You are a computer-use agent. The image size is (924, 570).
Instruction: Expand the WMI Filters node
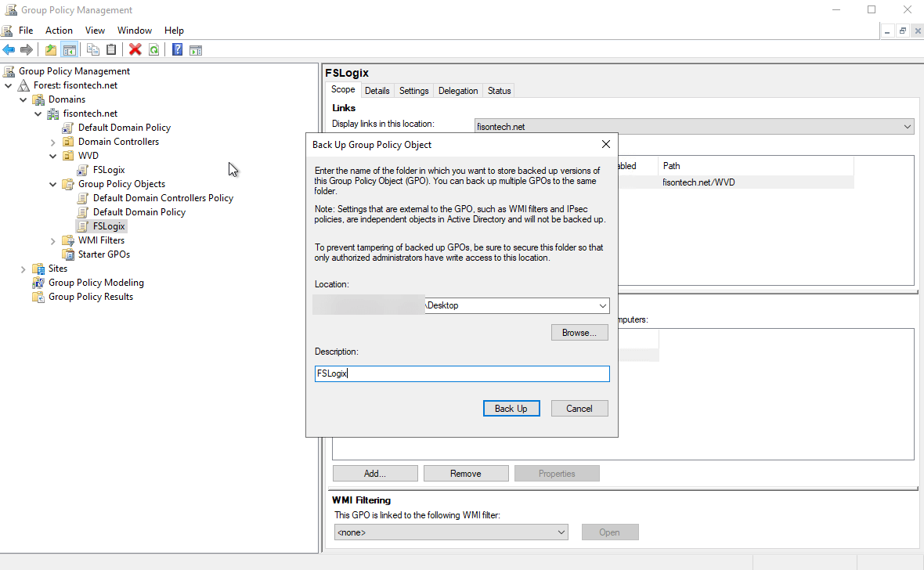tap(53, 240)
